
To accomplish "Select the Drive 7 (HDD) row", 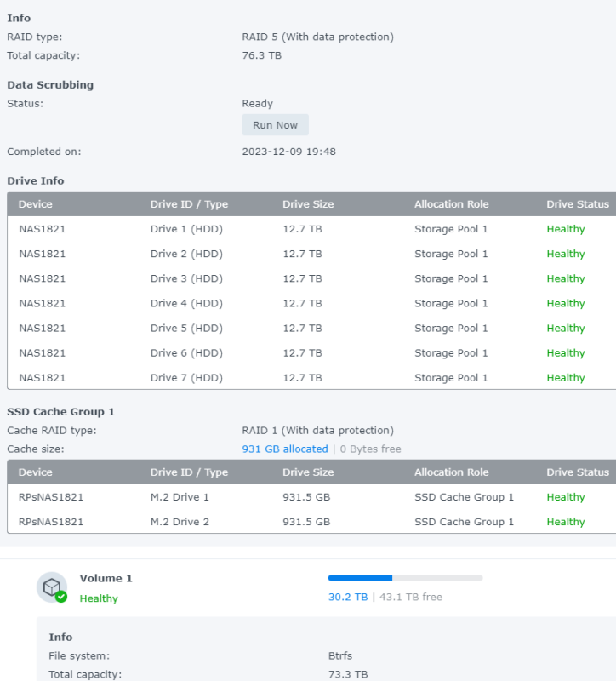I will click(x=311, y=377).
